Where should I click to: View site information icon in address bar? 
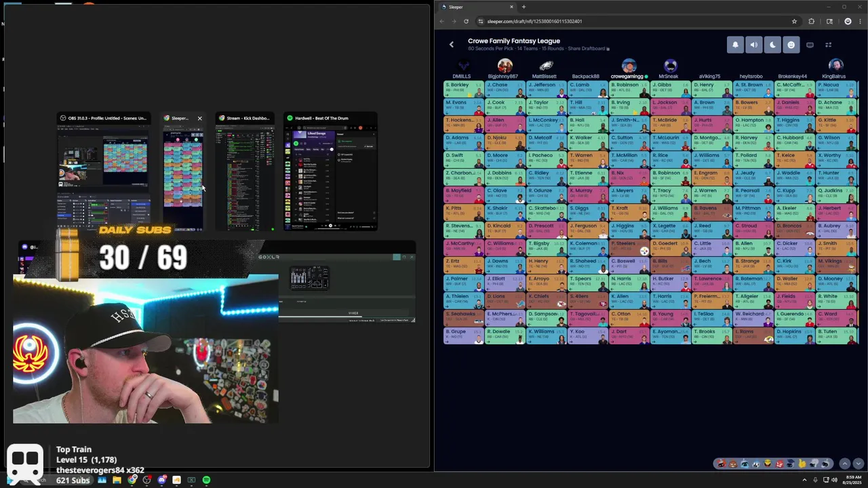(x=481, y=21)
